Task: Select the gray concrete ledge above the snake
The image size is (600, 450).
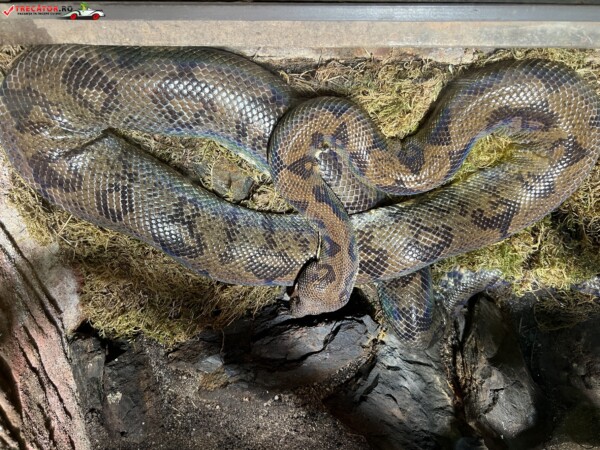Action: click(300, 30)
